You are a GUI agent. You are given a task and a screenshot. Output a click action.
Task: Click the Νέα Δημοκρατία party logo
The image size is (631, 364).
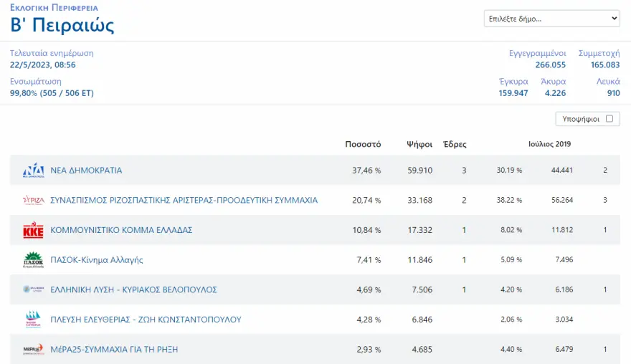[x=33, y=171]
